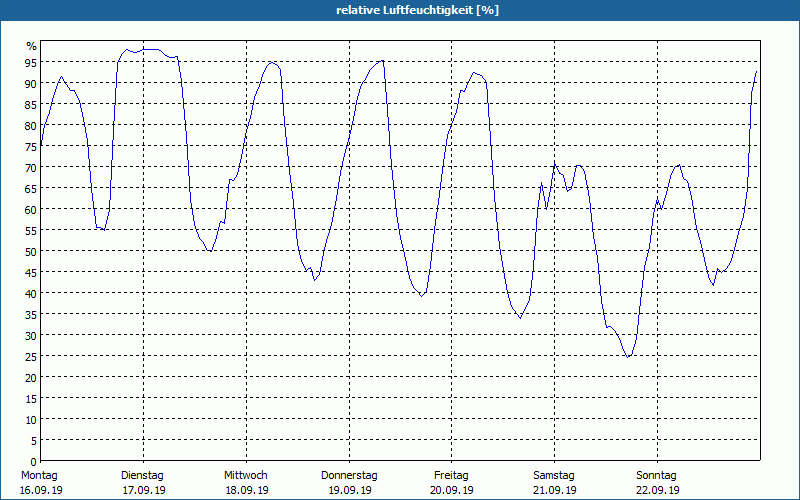Click the 65 y-axis label

[31, 188]
